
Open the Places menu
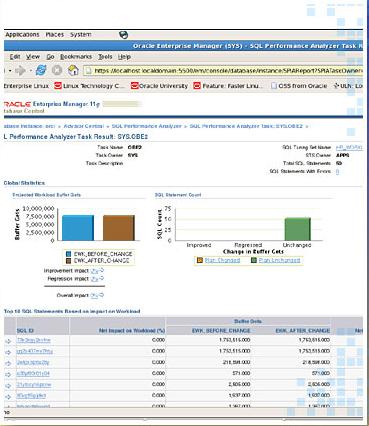pos(55,35)
